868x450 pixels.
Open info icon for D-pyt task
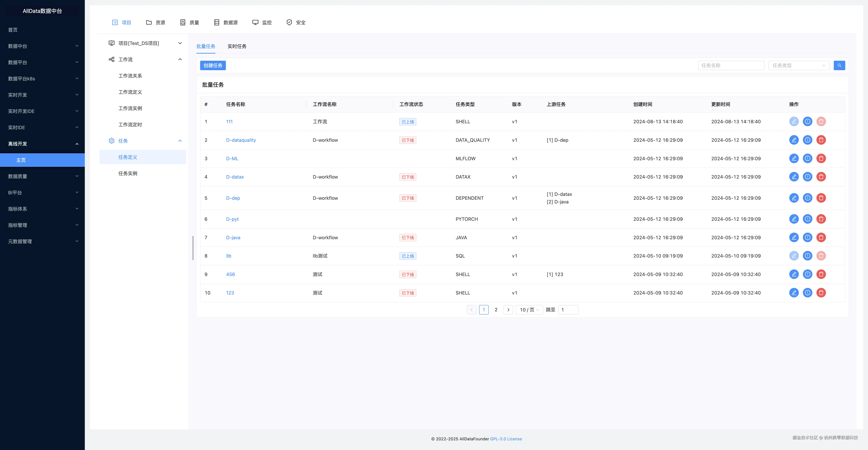coord(807,219)
